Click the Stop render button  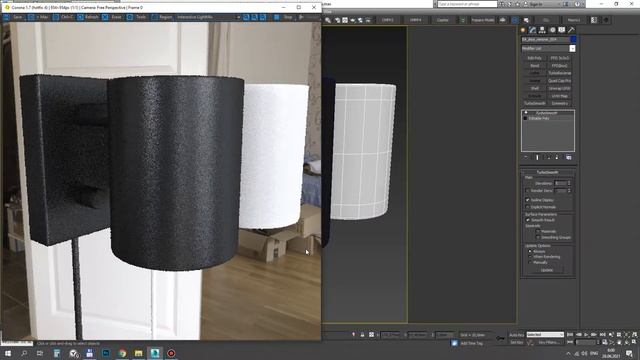[x=284, y=17]
